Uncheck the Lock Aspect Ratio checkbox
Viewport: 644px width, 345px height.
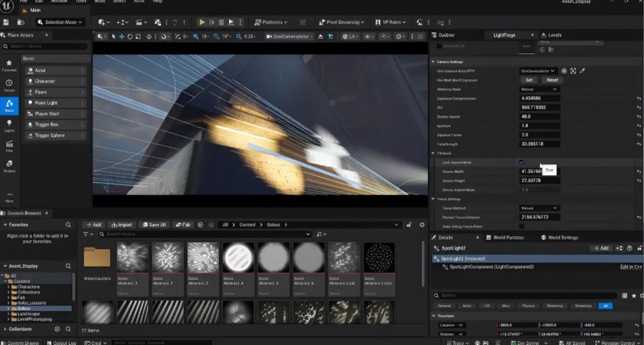pos(522,162)
